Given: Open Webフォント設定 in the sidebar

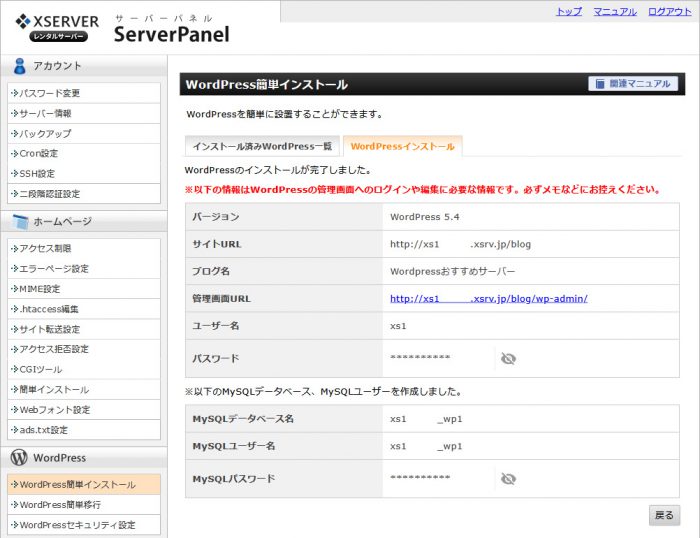Looking at the screenshot, I should click(x=84, y=410).
